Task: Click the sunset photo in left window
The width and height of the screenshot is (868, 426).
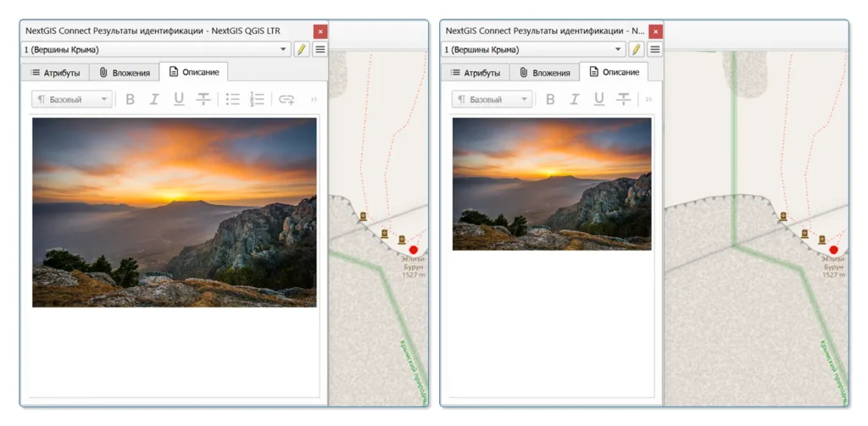Action: [x=175, y=213]
